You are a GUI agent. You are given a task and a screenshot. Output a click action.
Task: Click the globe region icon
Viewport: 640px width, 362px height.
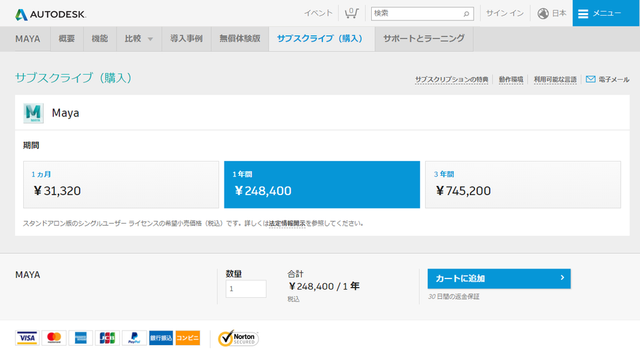542,13
